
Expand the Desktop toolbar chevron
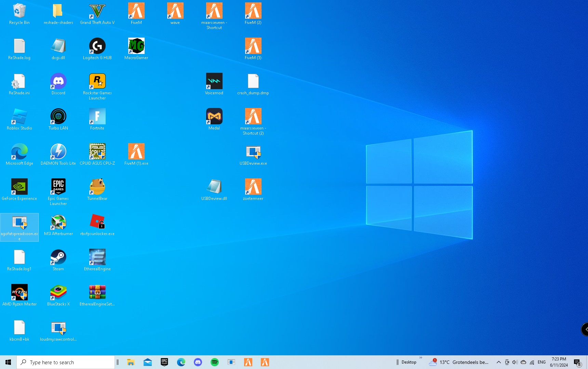pyautogui.click(x=421, y=358)
